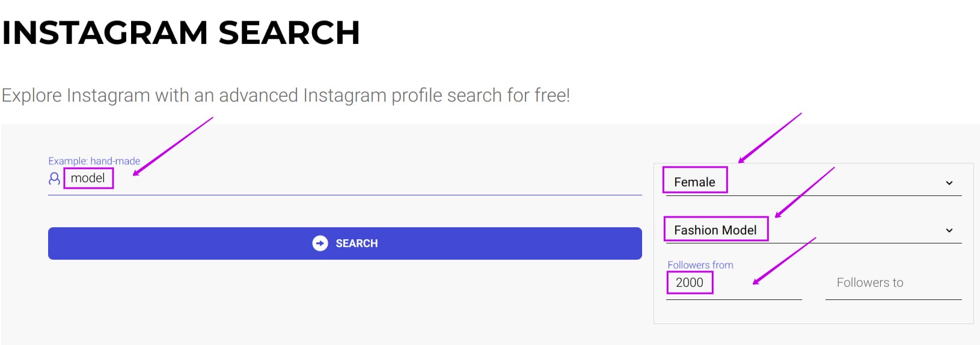Start the profile search with SEARCH button

tap(345, 243)
